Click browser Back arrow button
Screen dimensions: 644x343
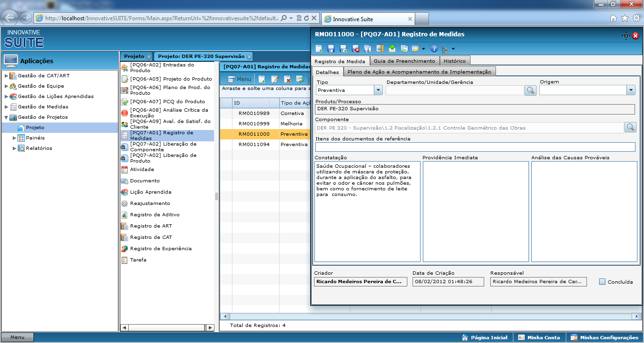click(10, 18)
